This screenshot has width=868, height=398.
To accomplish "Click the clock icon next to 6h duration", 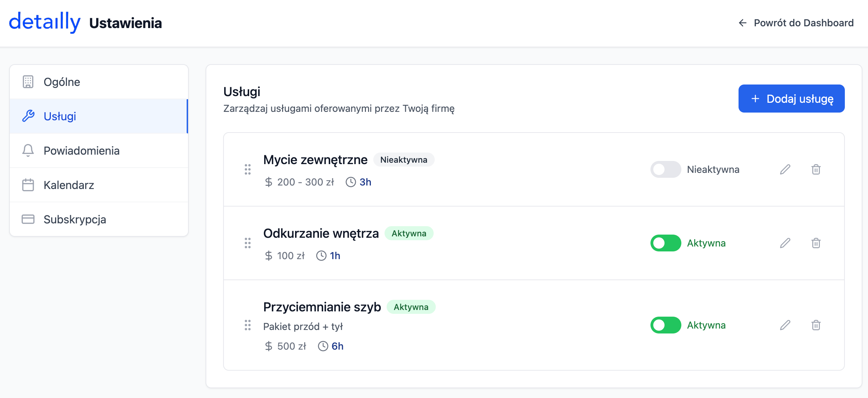I will pyautogui.click(x=322, y=346).
